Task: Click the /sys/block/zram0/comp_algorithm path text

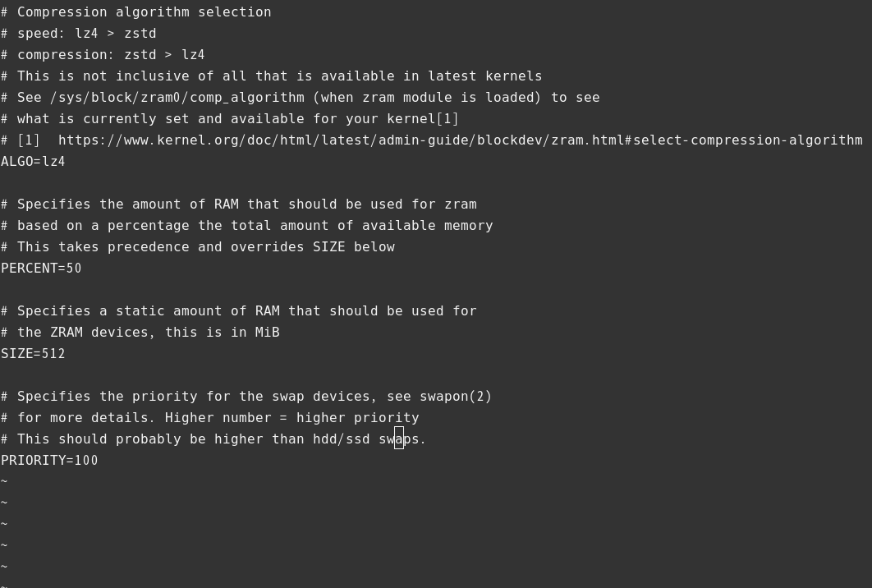Action: (177, 98)
